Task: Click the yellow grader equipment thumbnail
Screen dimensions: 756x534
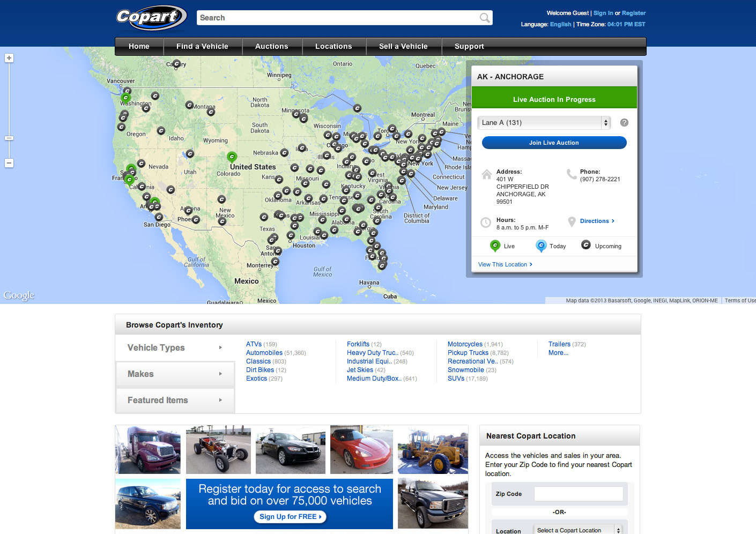Action: [433, 449]
